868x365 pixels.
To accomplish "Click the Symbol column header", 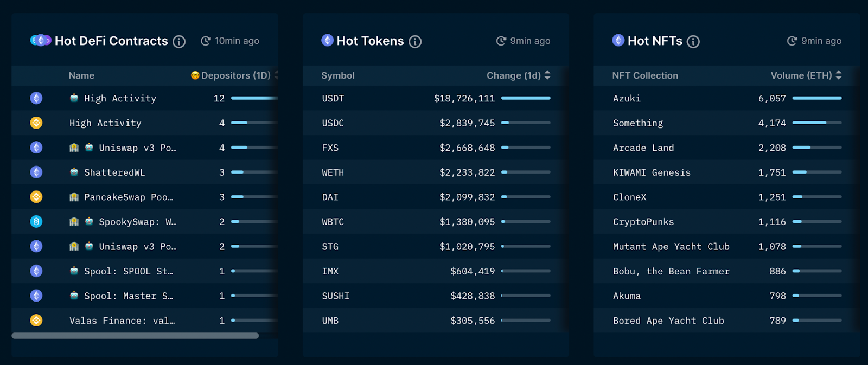I will click(x=337, y=75).
